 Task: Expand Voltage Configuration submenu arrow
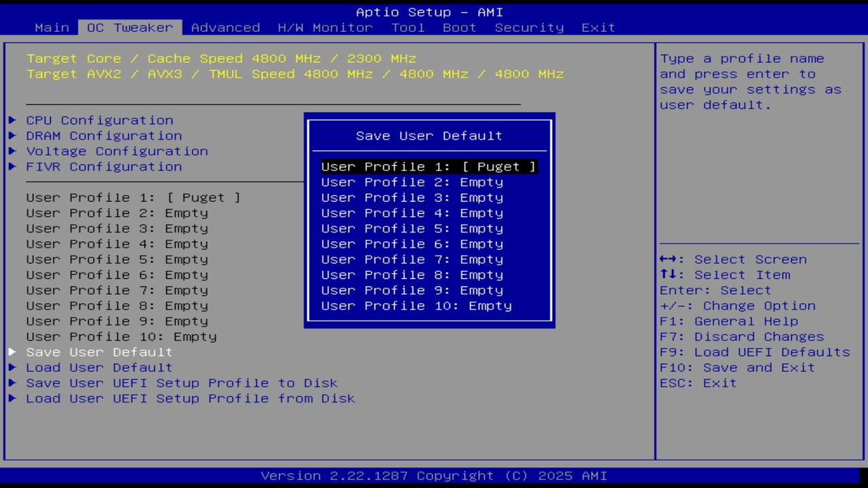click(x=12, y=151)
